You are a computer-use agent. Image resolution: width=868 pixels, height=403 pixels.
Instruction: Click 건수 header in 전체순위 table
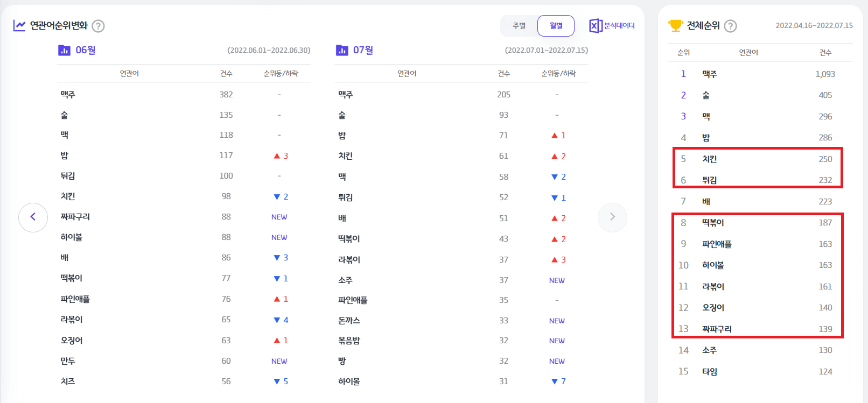(825, 53)
